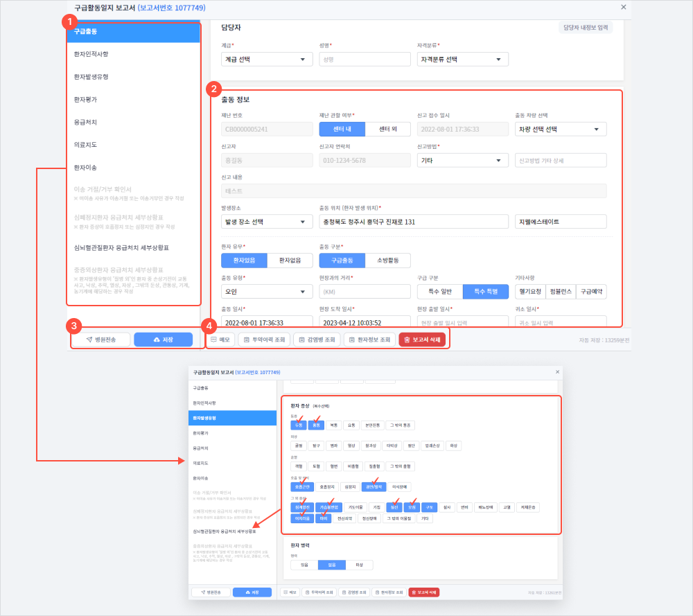
Task: Open 신고방법 dropdown showing 기타
Action: [x=463, y=160]
